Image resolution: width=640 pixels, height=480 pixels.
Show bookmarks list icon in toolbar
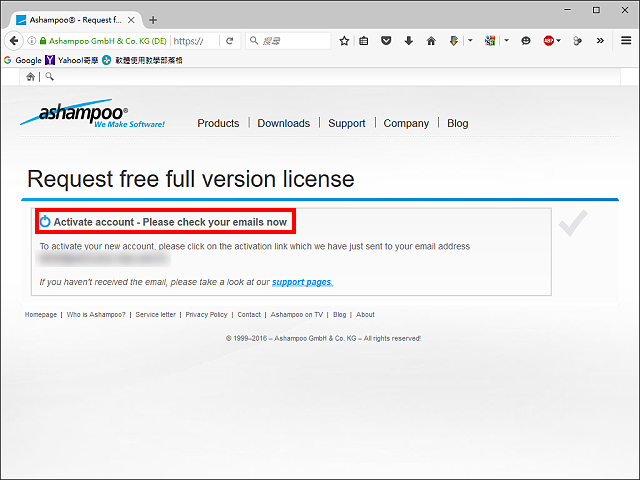pos(364,41)
